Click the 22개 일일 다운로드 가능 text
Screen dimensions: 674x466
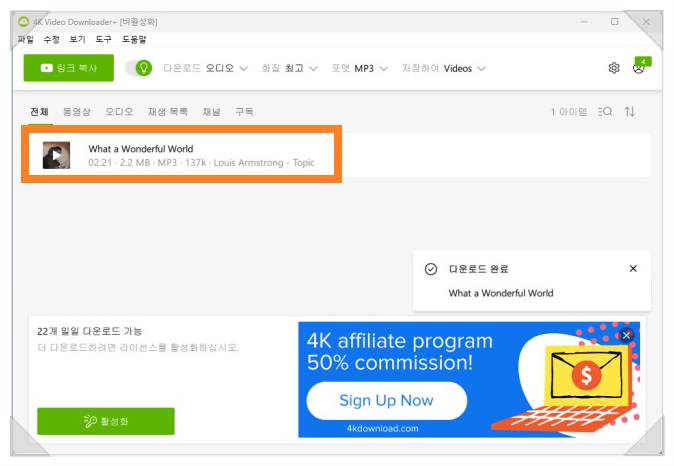(89, 331)
